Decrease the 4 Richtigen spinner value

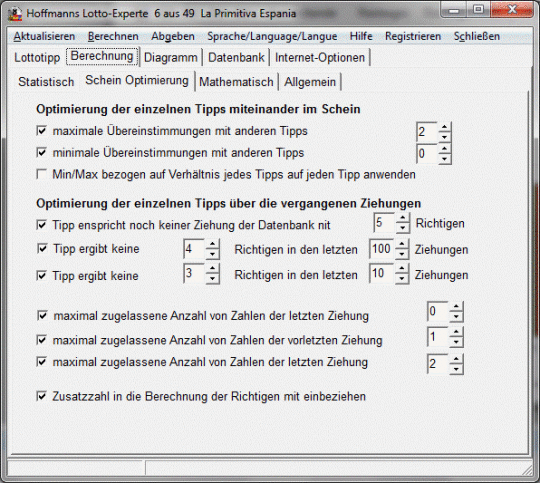click(212, 254)
